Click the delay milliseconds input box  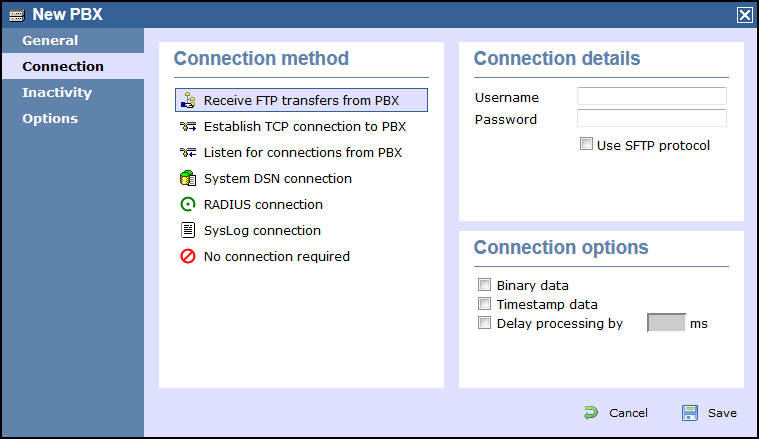[666, 323]
